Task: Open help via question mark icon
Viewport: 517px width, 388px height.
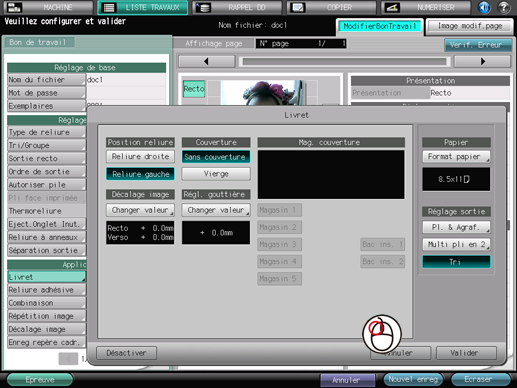Action: 504,7
